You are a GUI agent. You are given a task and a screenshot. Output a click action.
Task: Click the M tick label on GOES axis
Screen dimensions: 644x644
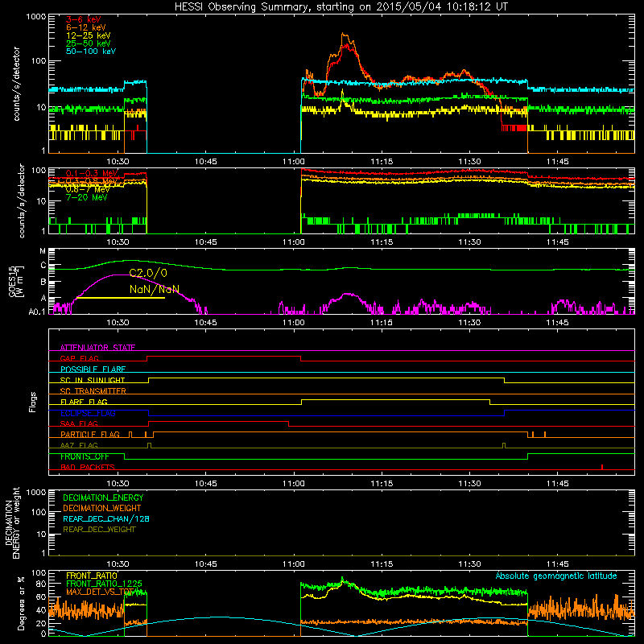43,251
